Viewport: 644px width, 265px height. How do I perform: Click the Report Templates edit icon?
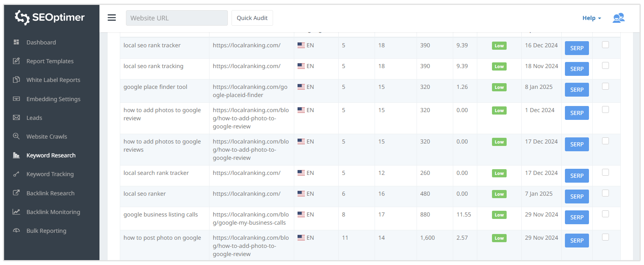click(x=16, y=61)
